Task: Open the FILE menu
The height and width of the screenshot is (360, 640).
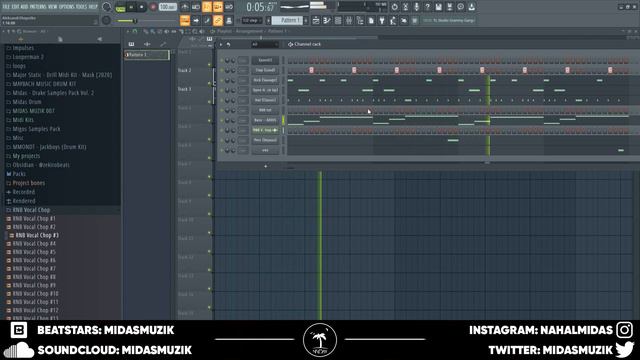Action: (x=7, y=7)
